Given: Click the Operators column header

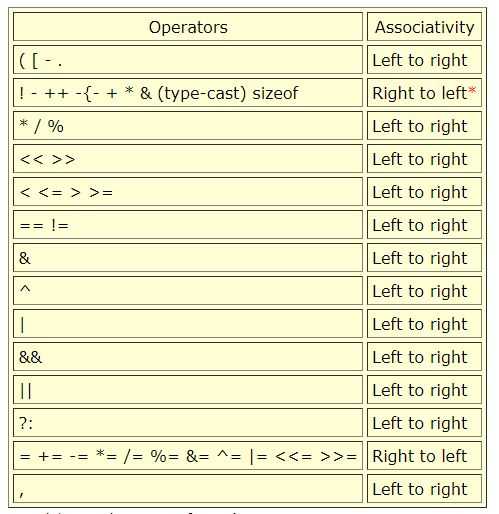Looking at the screenshot, I should (188, 27).
